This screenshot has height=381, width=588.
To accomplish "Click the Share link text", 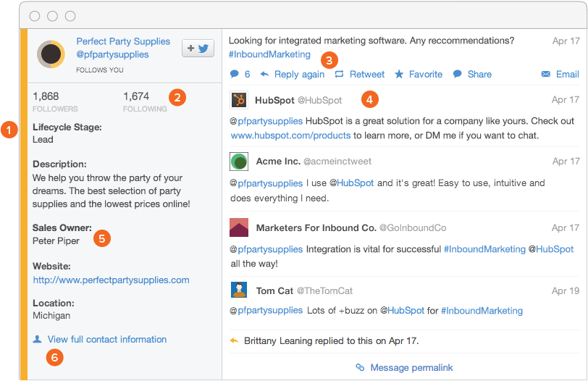I will (479, 75).
